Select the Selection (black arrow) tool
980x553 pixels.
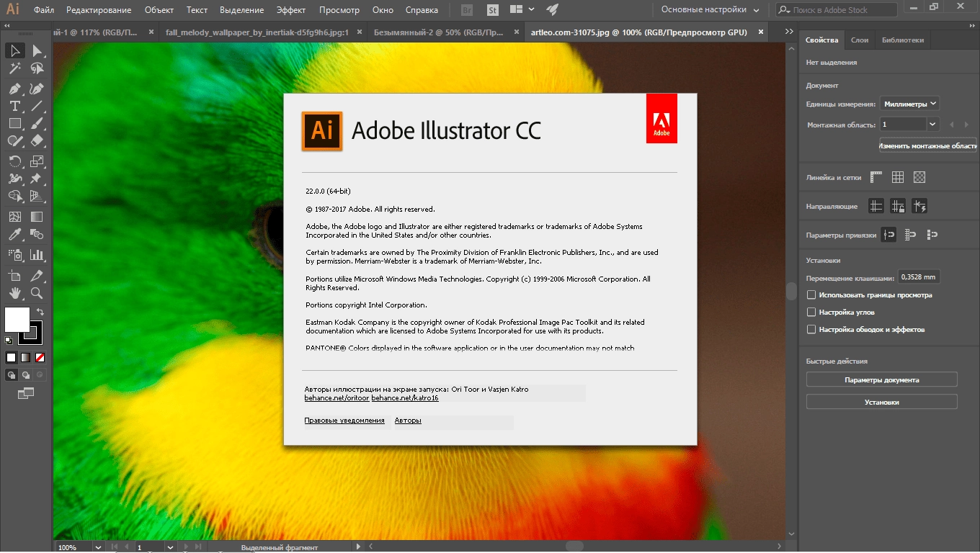point(14,50)
